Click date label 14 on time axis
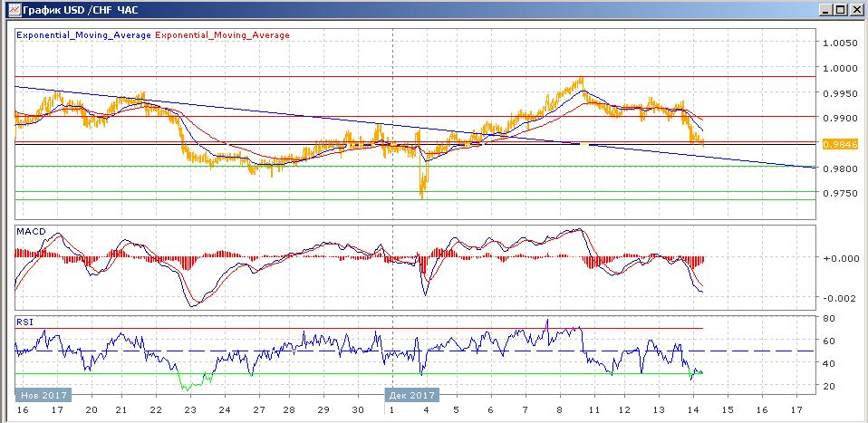This screenshot has width=868, height=423. point(694,410)
